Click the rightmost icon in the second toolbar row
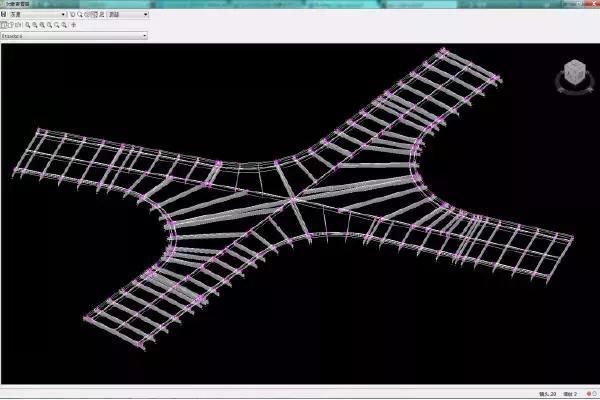 tap(74, 25)
